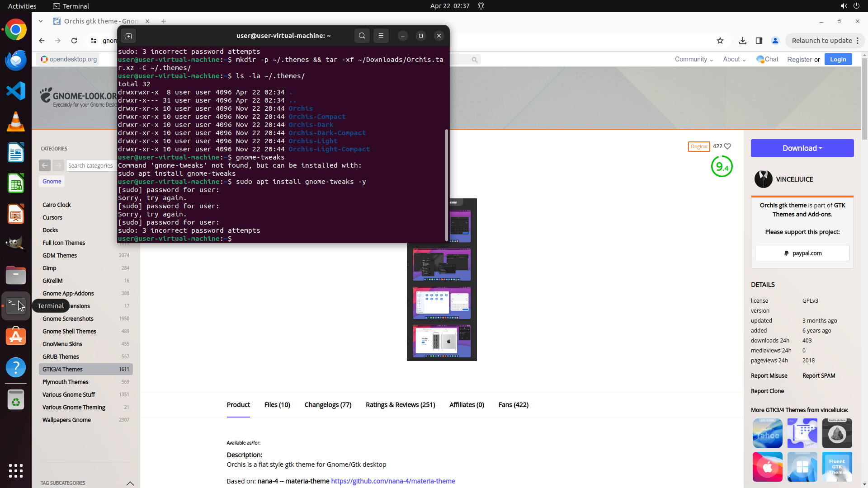This screenshot has height=488, width=868.
Task: Select GDM Themes category
Action: [x=60, y=255]
